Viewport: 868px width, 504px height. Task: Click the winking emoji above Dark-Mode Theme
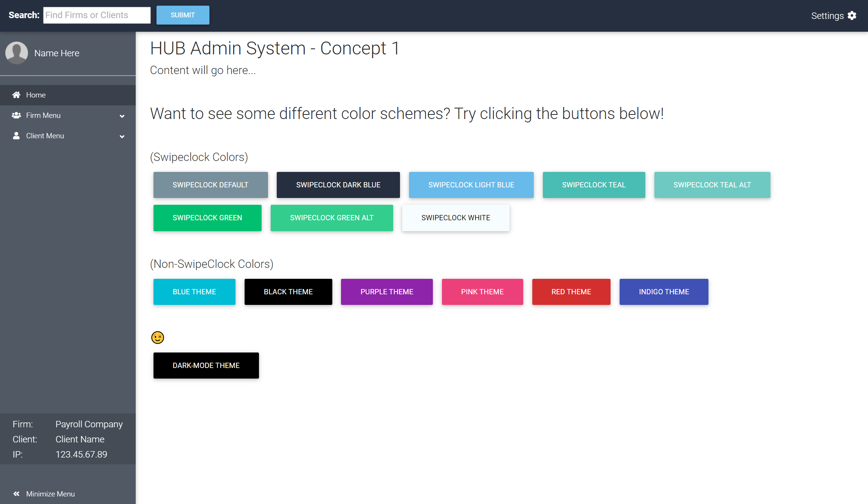(x=158, y=337)
